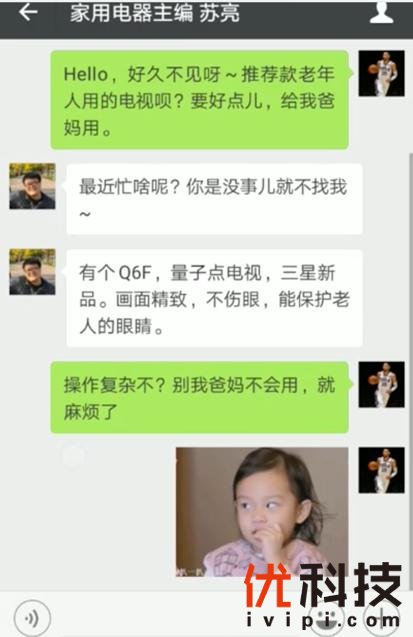Switch to voice input icon

point(32,618)
